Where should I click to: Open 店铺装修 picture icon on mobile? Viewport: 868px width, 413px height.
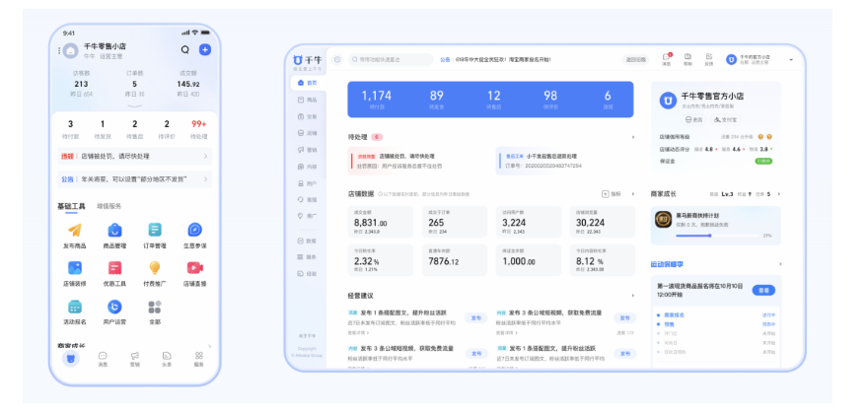[75, 268]
